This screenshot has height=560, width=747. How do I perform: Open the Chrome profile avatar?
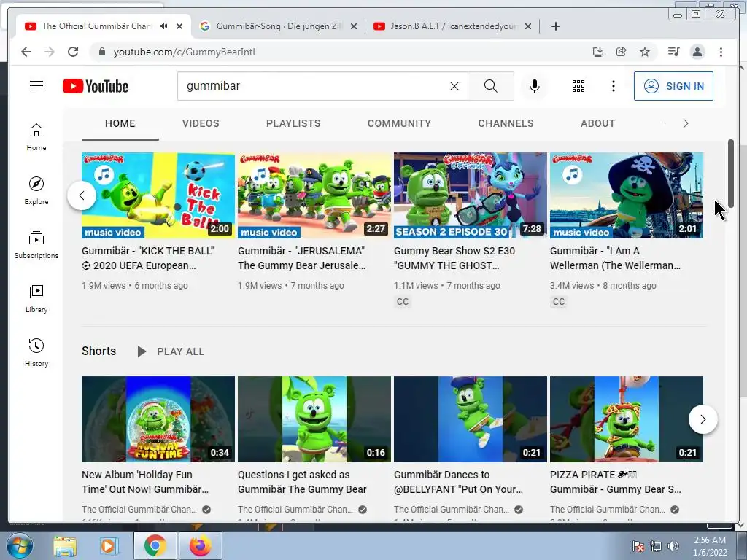point(697,52)
